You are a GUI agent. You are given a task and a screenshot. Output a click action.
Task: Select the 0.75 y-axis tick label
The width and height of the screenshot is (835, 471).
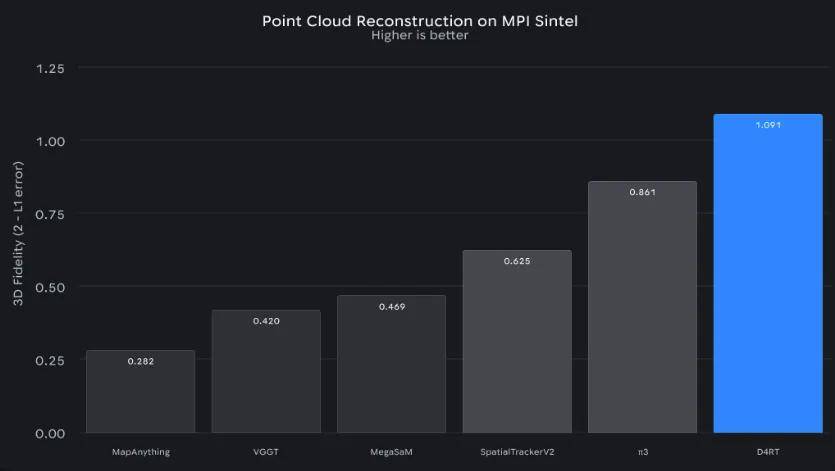(50, 214)
